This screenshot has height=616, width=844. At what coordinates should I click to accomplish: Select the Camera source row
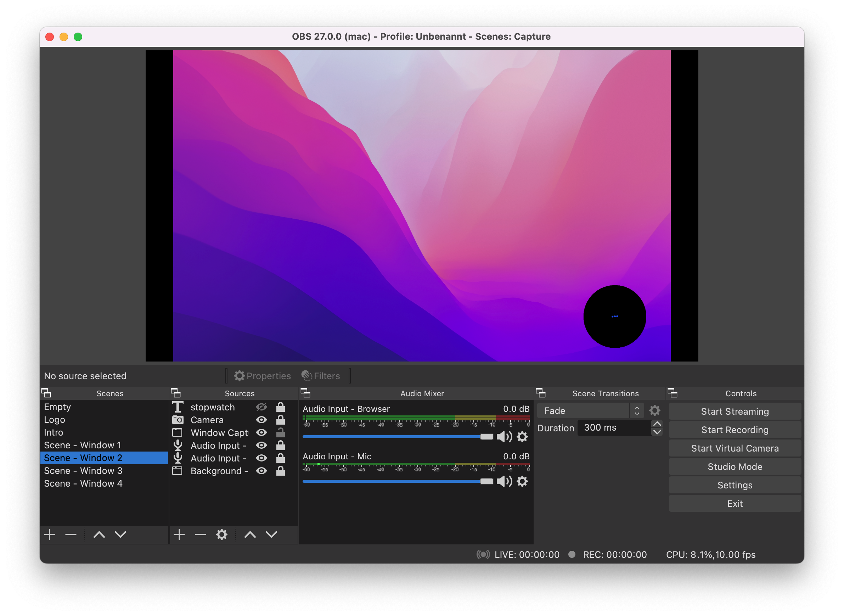coord(233,420)
